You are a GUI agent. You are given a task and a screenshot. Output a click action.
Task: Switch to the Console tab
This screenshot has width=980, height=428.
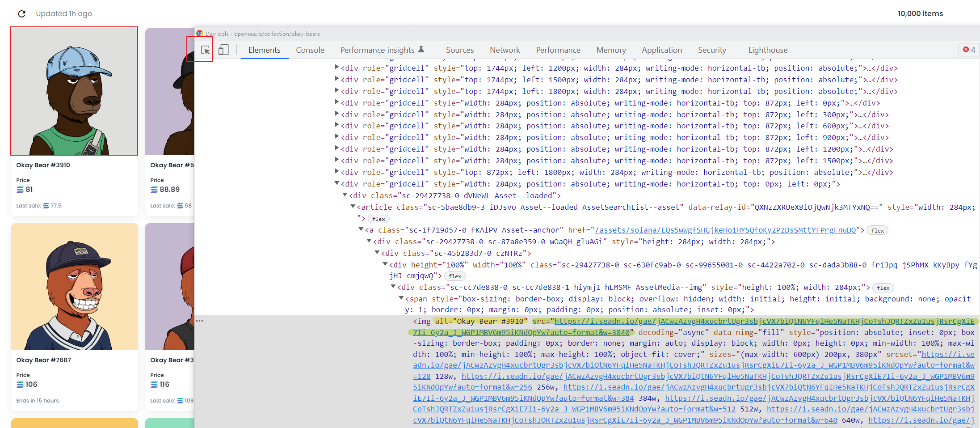(x=310, y=50)
